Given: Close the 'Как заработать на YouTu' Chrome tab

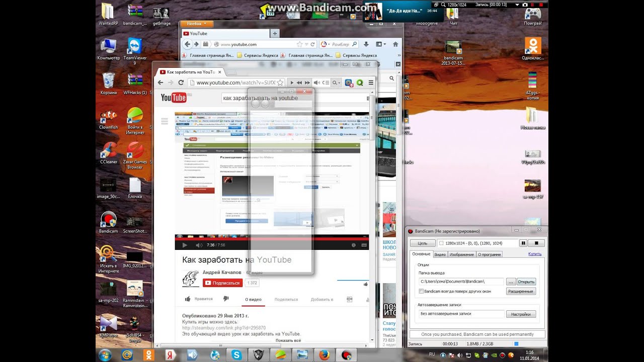Looking at the screenshot, I should pos(219,72).
